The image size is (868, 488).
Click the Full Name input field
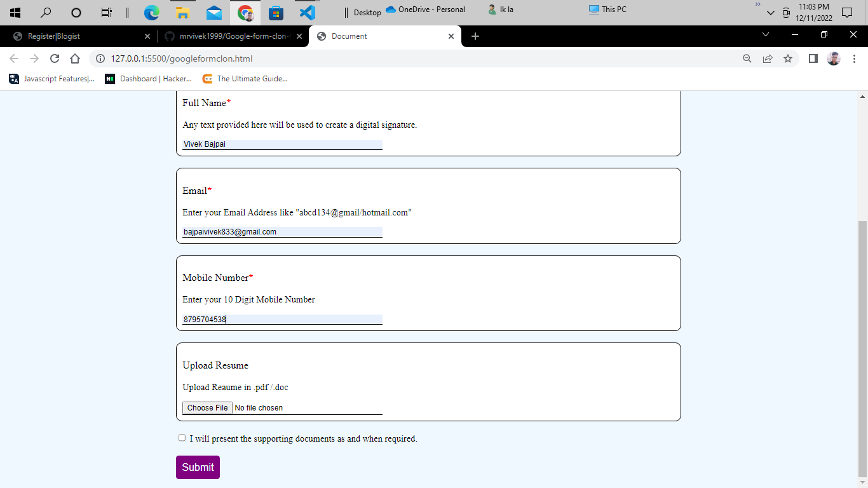[x=282, y=144]
